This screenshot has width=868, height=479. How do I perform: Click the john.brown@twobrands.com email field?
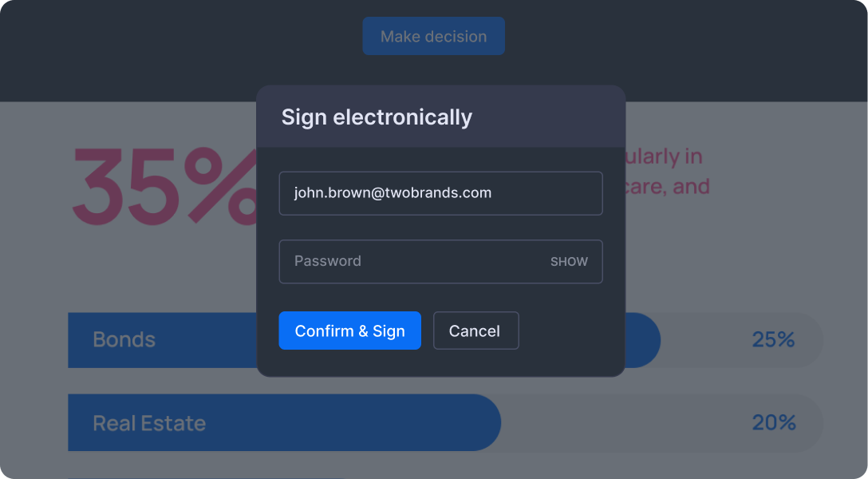pos(440,193)
